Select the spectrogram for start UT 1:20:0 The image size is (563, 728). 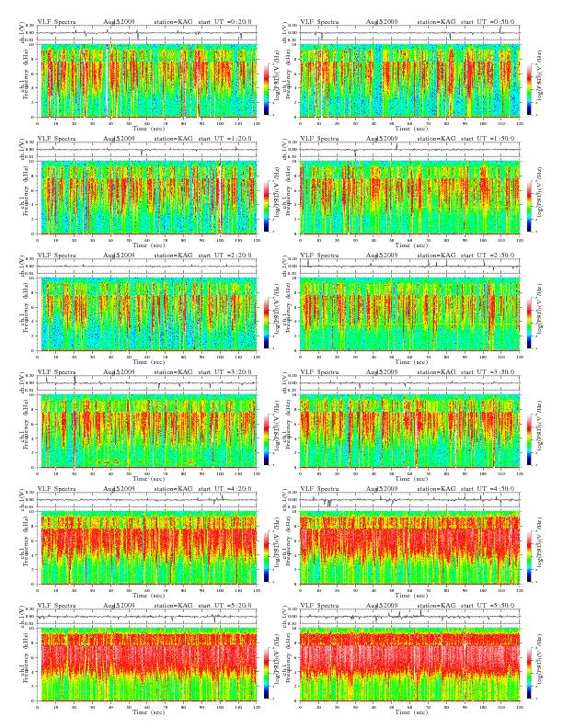tap(147, 198)
